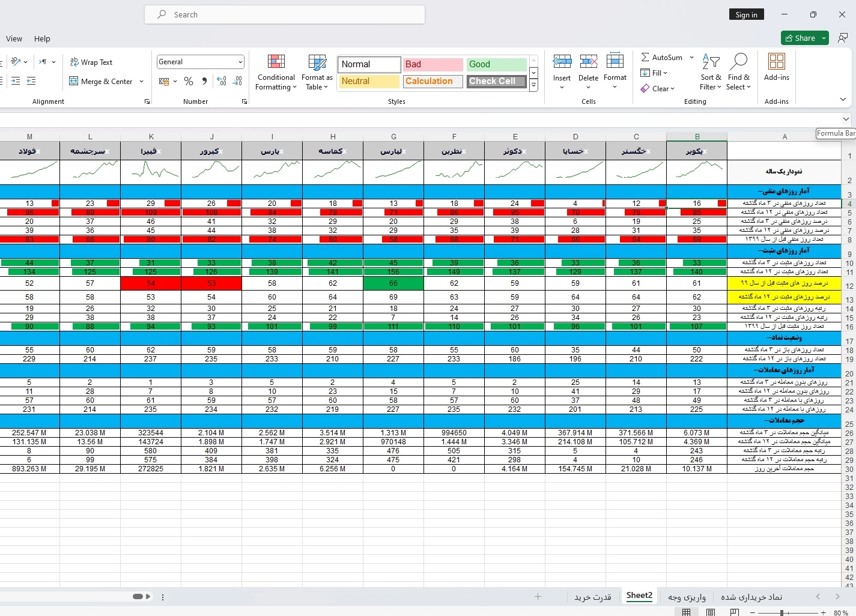The width and height of the screenshot is (856, 616).
Task: Open the Add-ins pane
Action: point(776,67)
